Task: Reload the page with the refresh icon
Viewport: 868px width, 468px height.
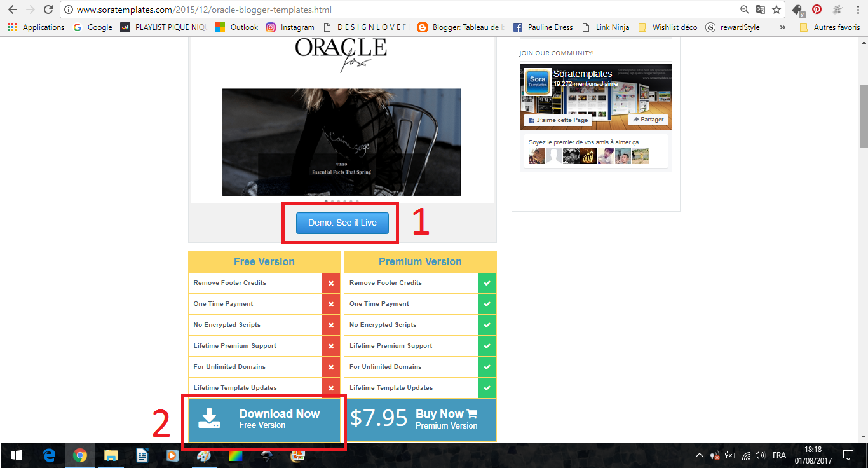Action: point(48,10)
